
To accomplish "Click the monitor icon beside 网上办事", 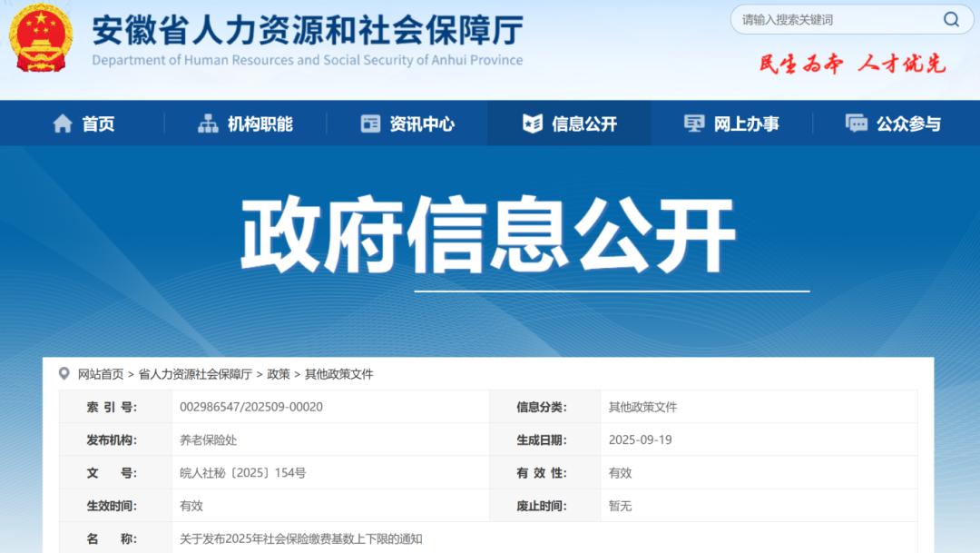I will pos(694,124).
